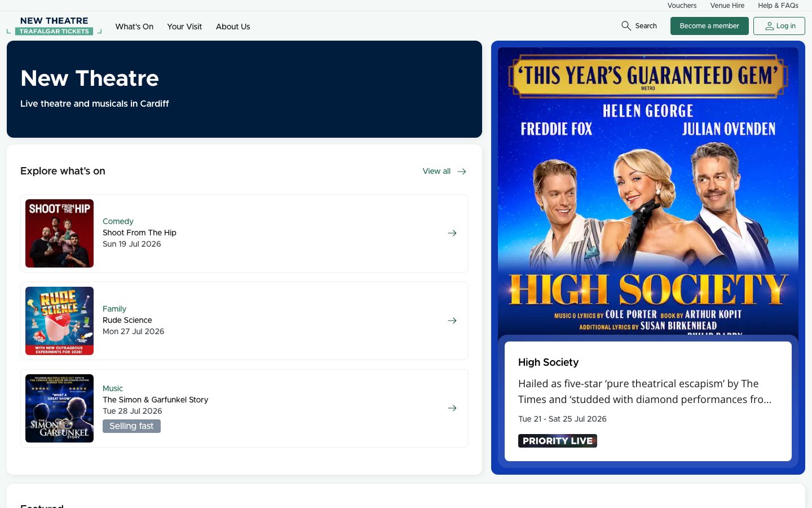The height and width of the screenshot is (508, 812).
Task: Open the Help & FAQs link
Action: [x=778, y=6]
